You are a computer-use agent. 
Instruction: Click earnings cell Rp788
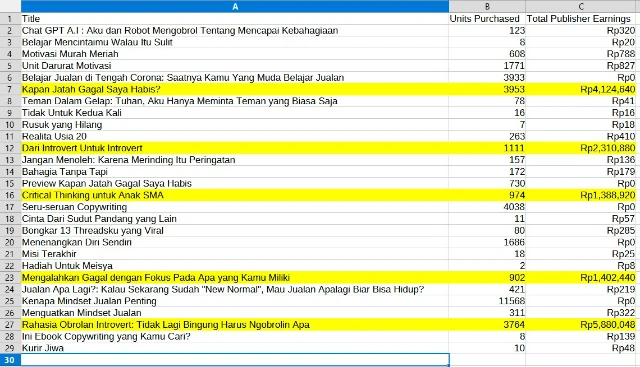[x=582, y=54]
